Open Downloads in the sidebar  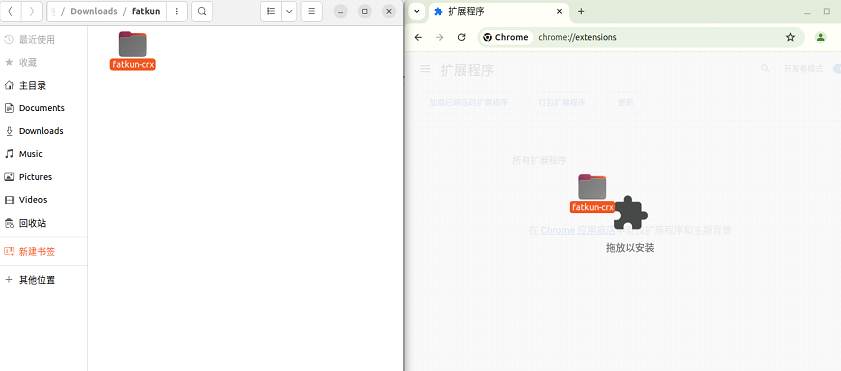click(43, 131)
